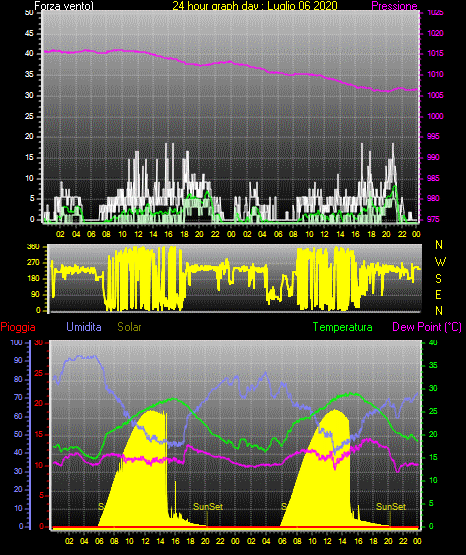The image size is (466, 555).
Task: Click '35' on the green temperature axis
Action: (x=433, y=365)
